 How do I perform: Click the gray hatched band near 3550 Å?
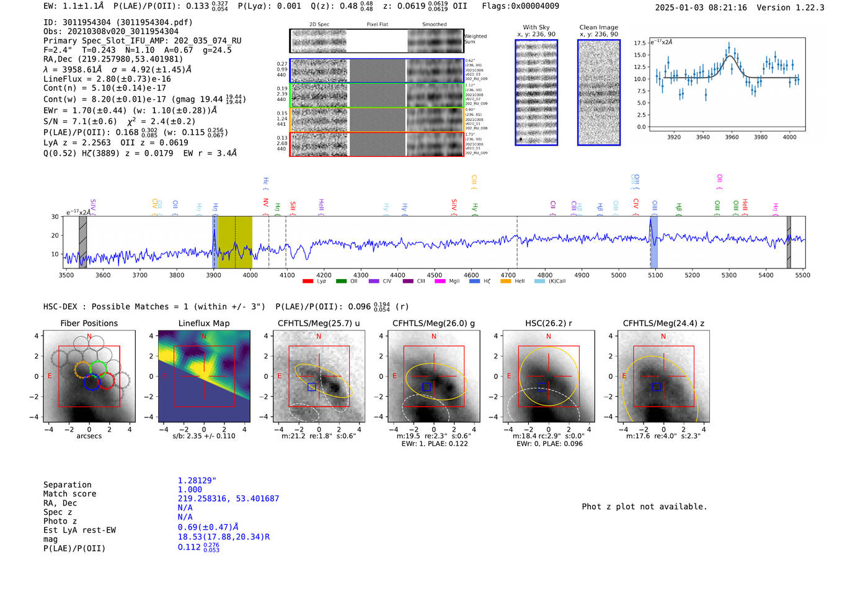click(x=82, y=242)
